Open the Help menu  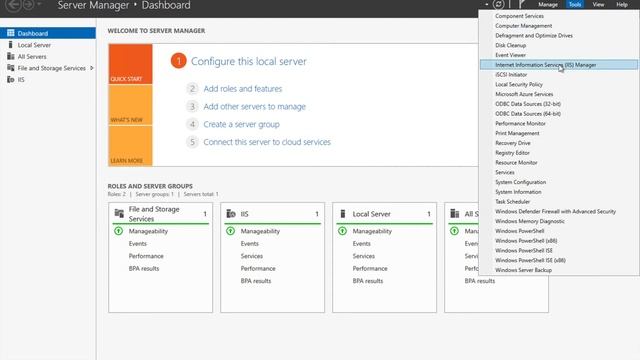[x=622, y=4]
